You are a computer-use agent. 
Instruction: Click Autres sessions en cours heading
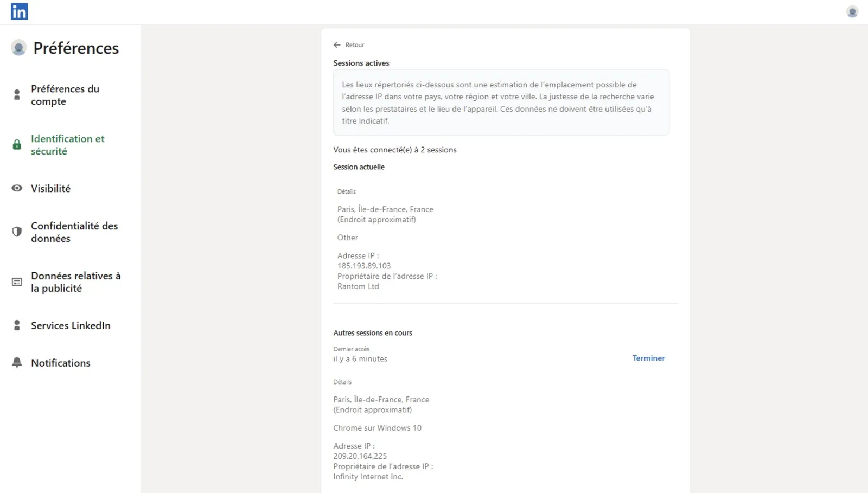(373, 333)
